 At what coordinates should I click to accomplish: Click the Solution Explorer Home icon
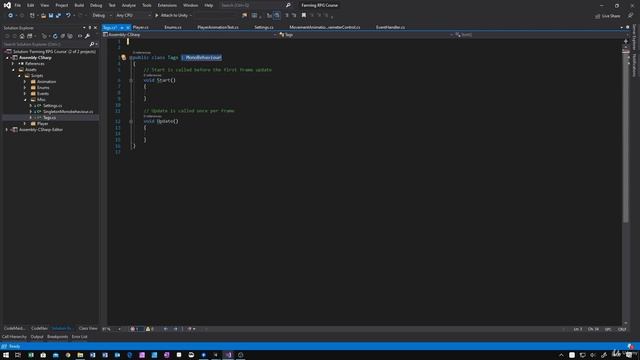tap(22, 36)
